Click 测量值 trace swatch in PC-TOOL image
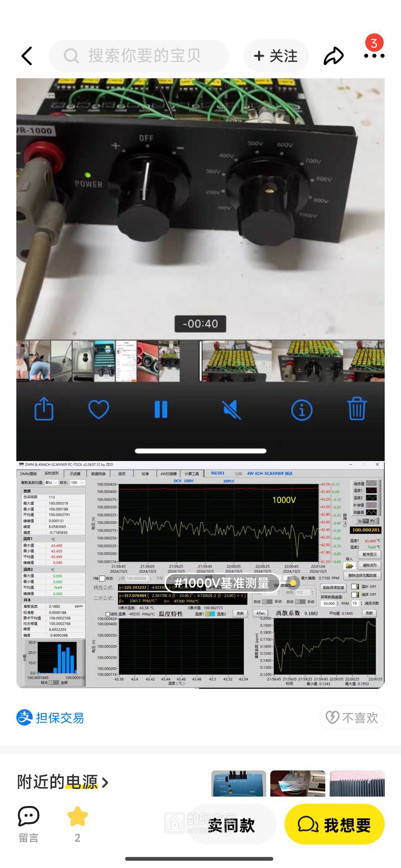This screenshot has width=401, height=868. pos(371,512)
